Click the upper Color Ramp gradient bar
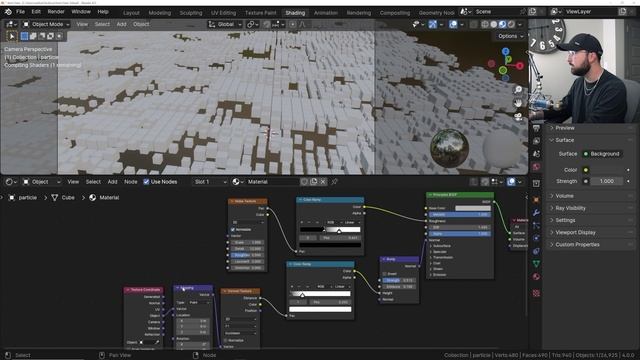The image size is (640, 360). tap(330, 229)
